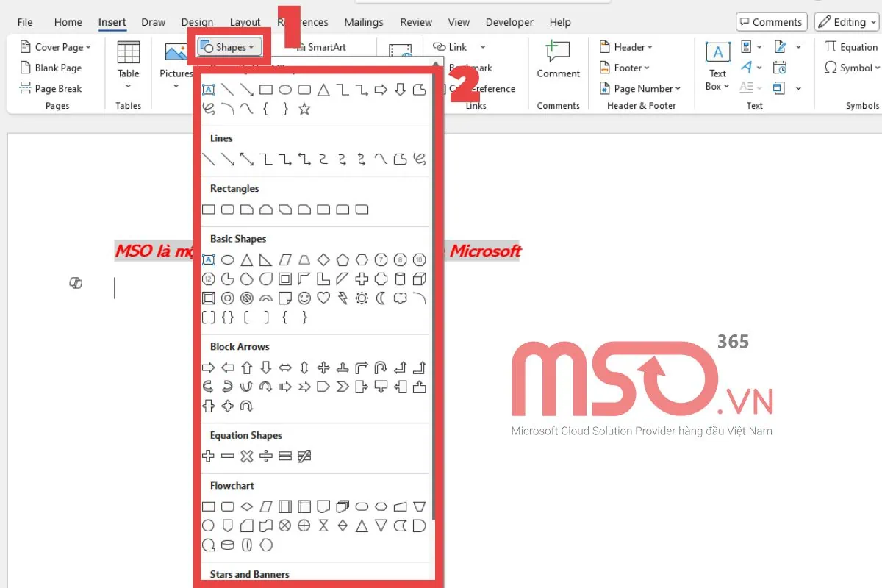Select the smiley face shape under Basic Shapes
Image resolution: width=882 pixels, height=588 pixels.
coord(304,298)
